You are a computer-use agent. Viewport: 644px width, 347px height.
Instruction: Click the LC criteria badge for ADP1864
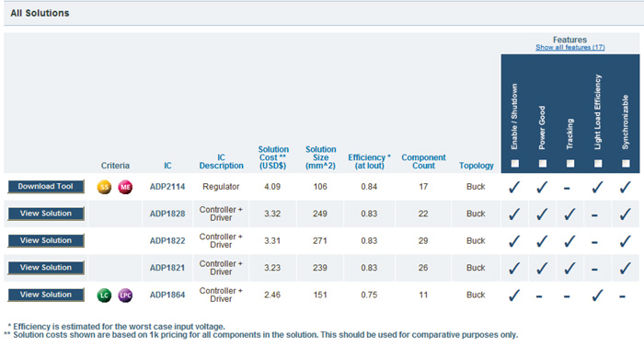click(x=104, y=295)
